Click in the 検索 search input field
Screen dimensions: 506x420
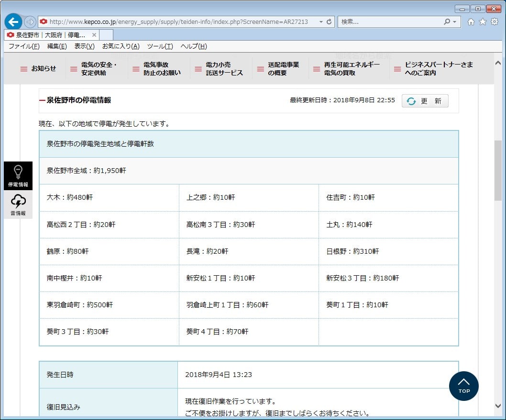(x=390, y=22)
